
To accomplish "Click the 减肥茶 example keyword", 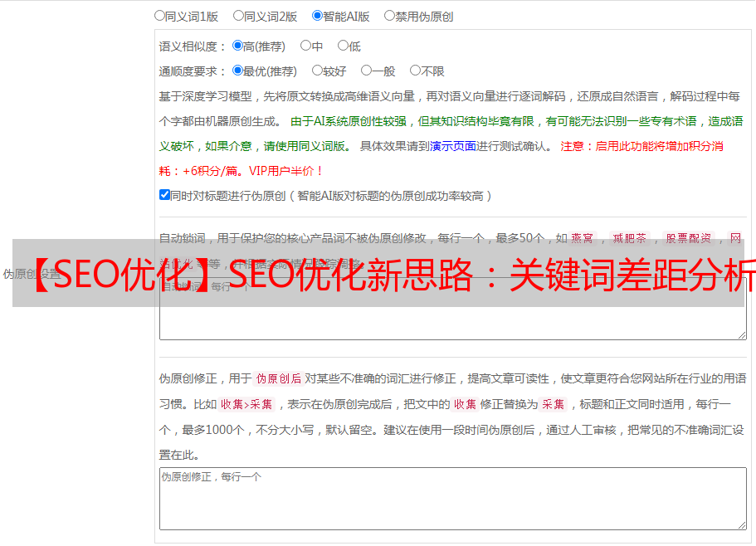I will [x=629, y=238].
